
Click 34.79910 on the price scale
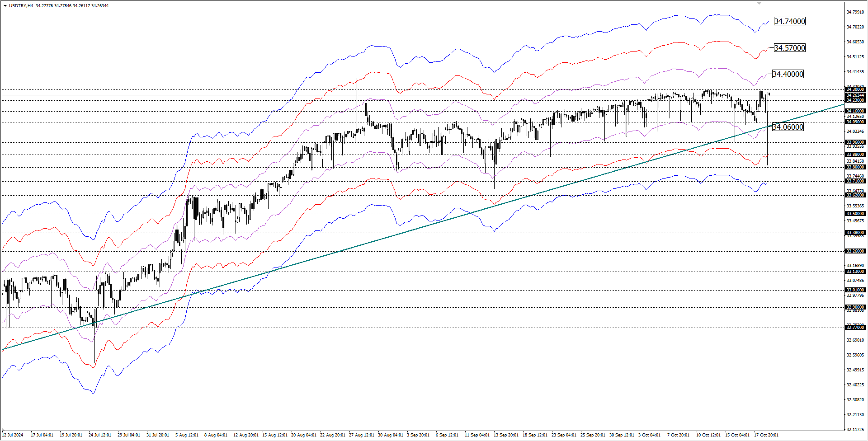[855, 12]
